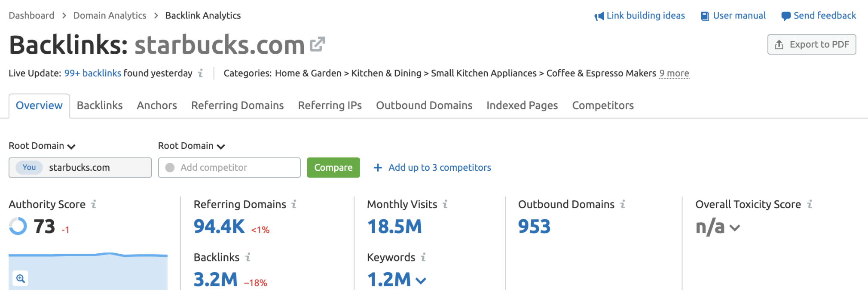Click the 18.5M Monthly Visits value
Image resolution: width=868 pixels, height=304 pixels.
(x=394, y=226)
